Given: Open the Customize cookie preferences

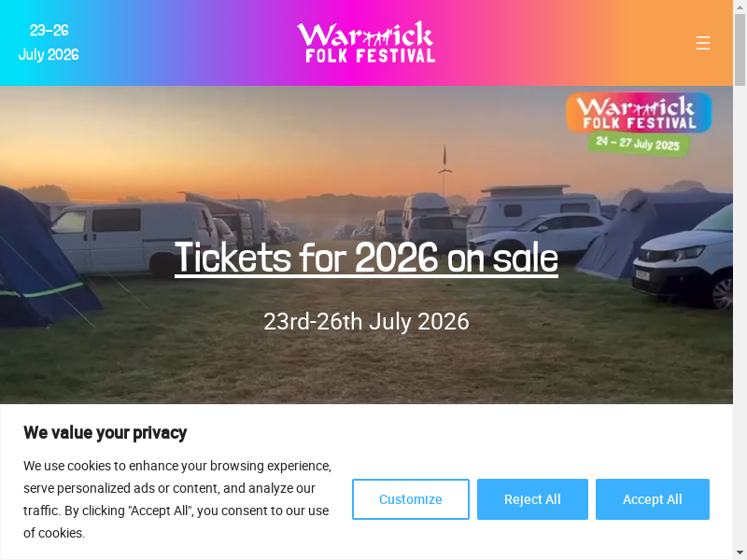Looking at the screenshot, I should point(411,499).
